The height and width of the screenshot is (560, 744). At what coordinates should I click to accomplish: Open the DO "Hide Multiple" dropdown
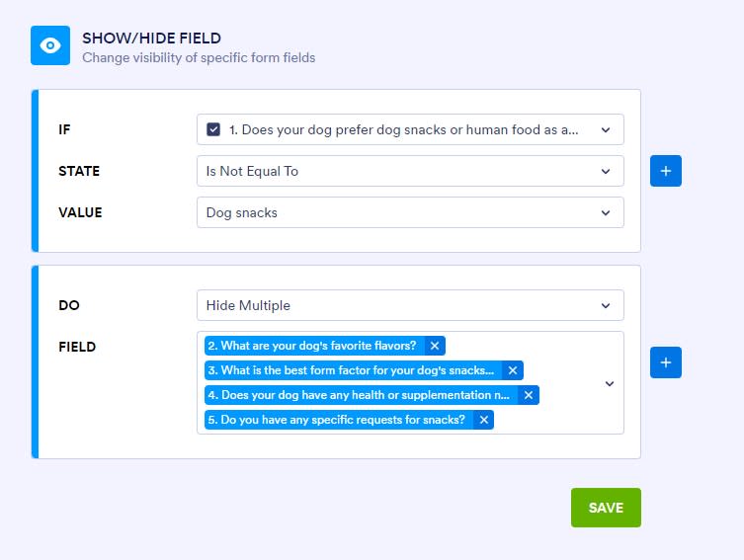410,305
